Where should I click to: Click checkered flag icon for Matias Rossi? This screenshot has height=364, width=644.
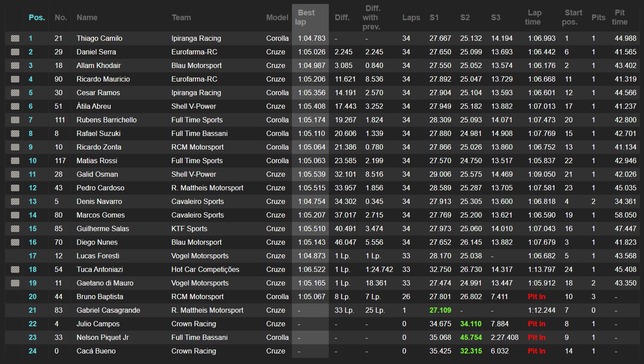coord(15,161)
